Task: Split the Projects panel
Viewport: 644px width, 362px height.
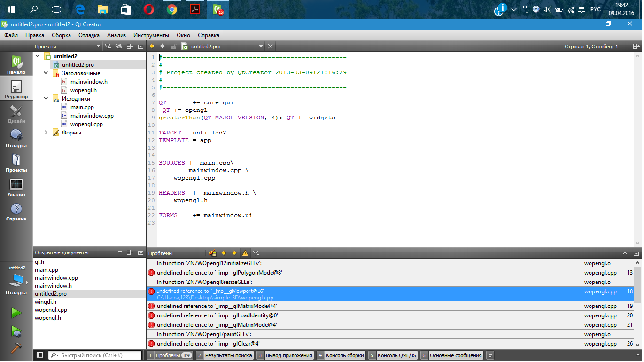Action: point(130,47)
